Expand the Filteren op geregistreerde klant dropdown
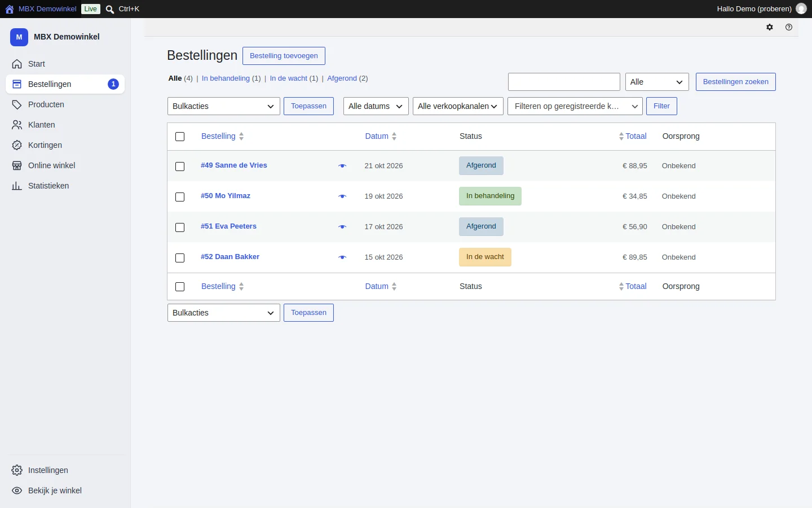 tap(575, 106)
